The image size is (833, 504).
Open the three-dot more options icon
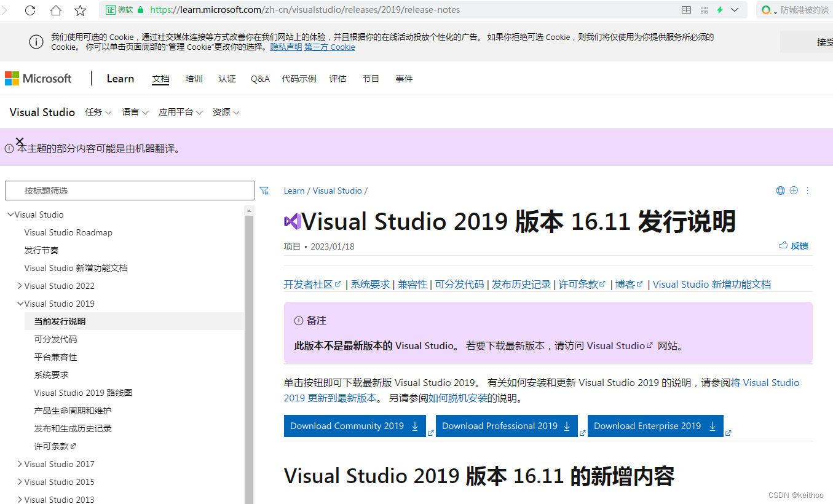pos(808,191)
